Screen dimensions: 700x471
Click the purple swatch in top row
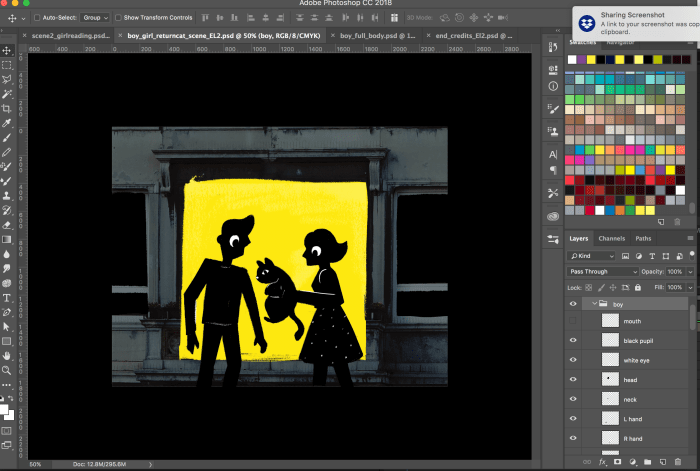point(581,59)
